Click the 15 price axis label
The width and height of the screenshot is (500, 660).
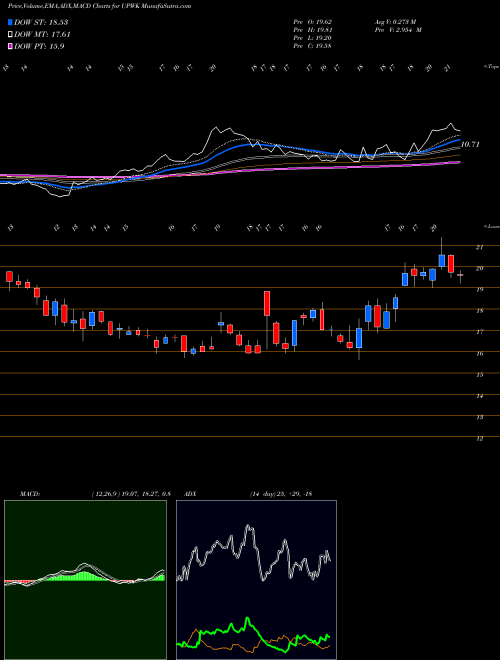(479, 375)
